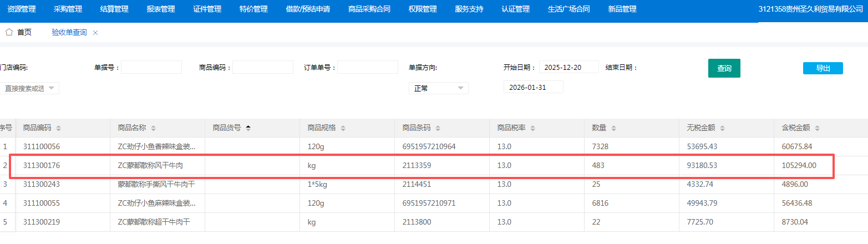The width and height of the screenshot is (868, 244).
Task: Sort by 商品名称 column arrows
Action: tap(154, 128)
